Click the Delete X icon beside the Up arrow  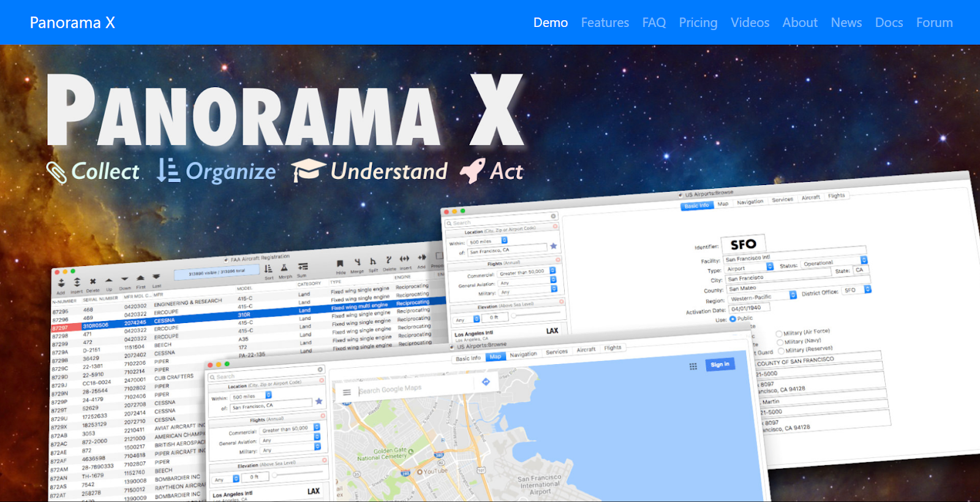pos(93,281)
